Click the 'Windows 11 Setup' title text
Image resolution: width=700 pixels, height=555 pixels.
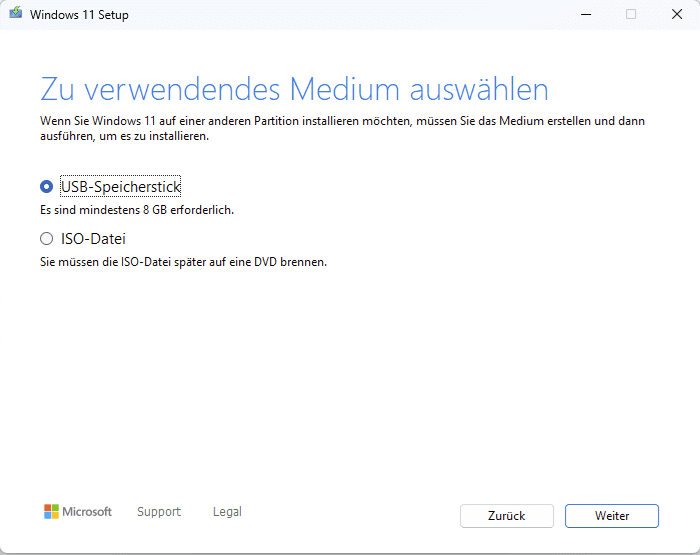tap(79, 15)
